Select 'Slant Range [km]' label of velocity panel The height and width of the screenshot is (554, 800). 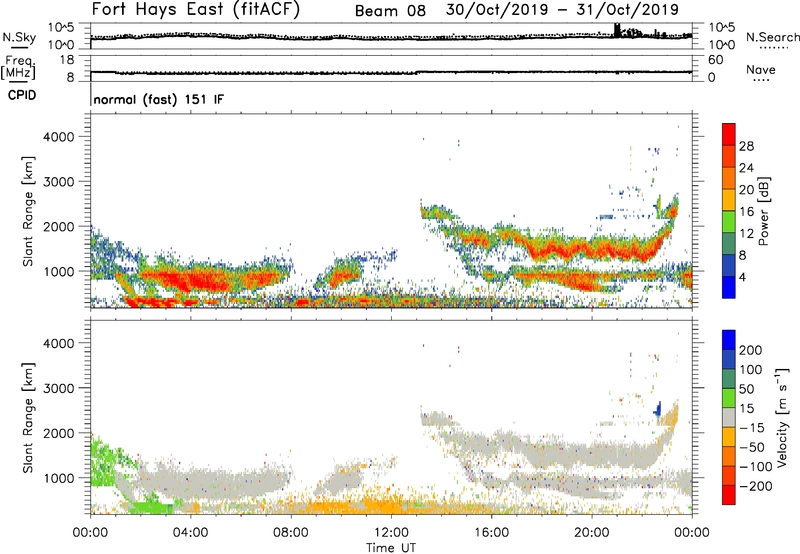[28, 418]
